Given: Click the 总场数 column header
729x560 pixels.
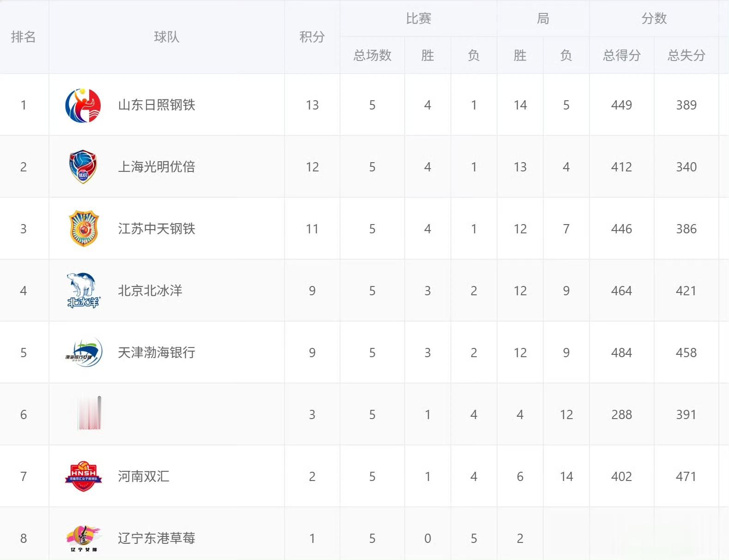Looking at the screenshot, I should (x=372, y=55).
